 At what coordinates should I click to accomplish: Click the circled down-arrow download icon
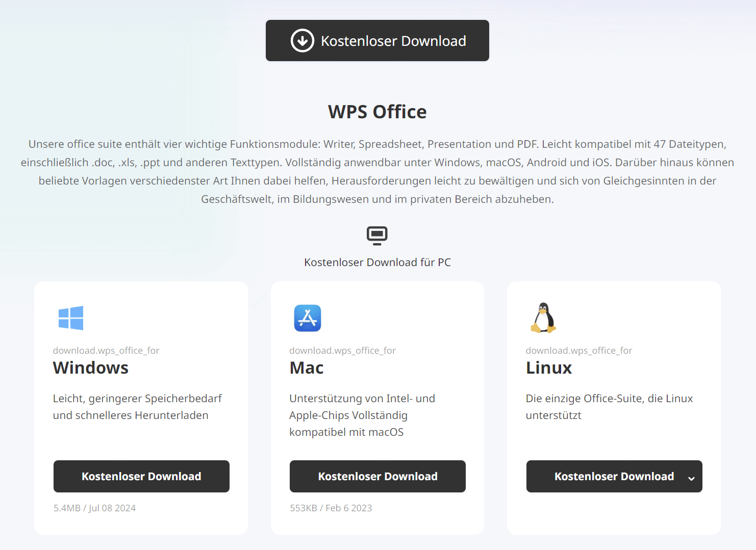coord(303,41)
